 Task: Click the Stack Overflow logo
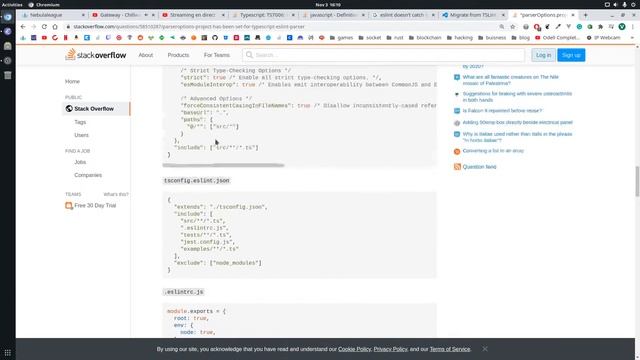click(96, 55)
